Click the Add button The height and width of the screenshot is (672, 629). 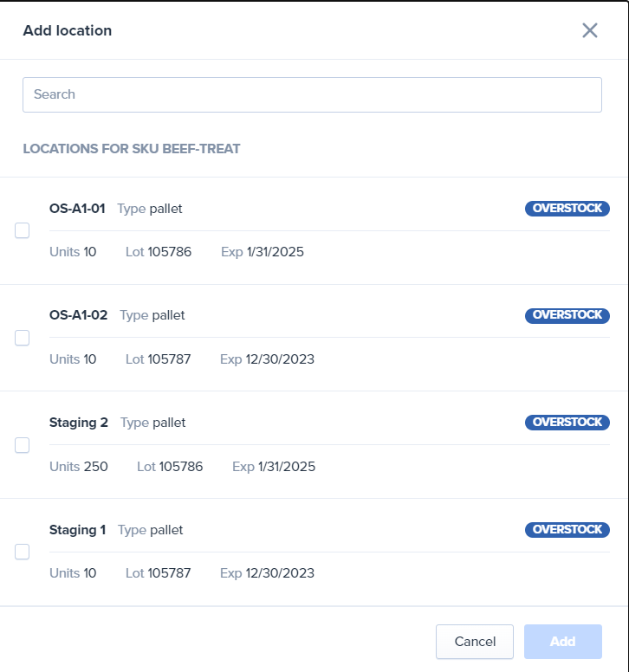(562, 642)
